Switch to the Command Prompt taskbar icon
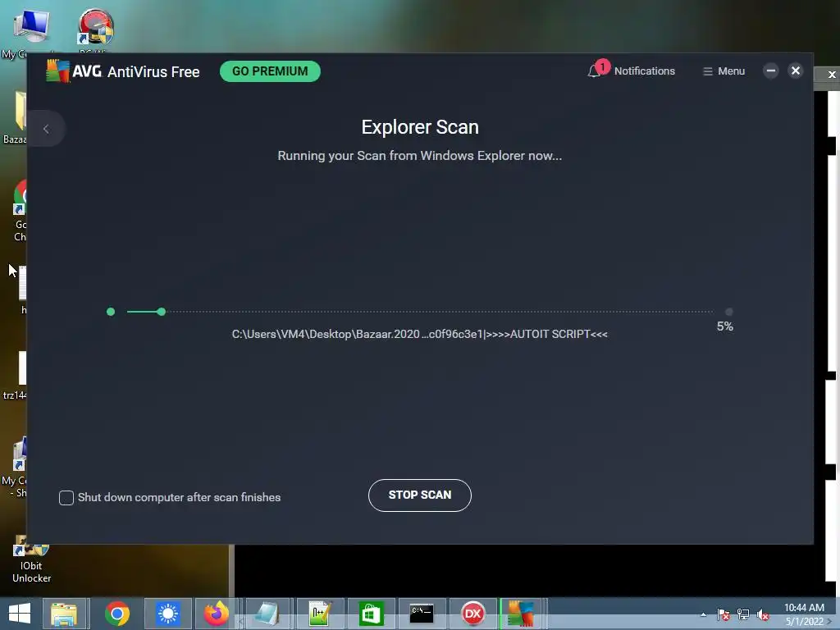 tap(422, 614)
